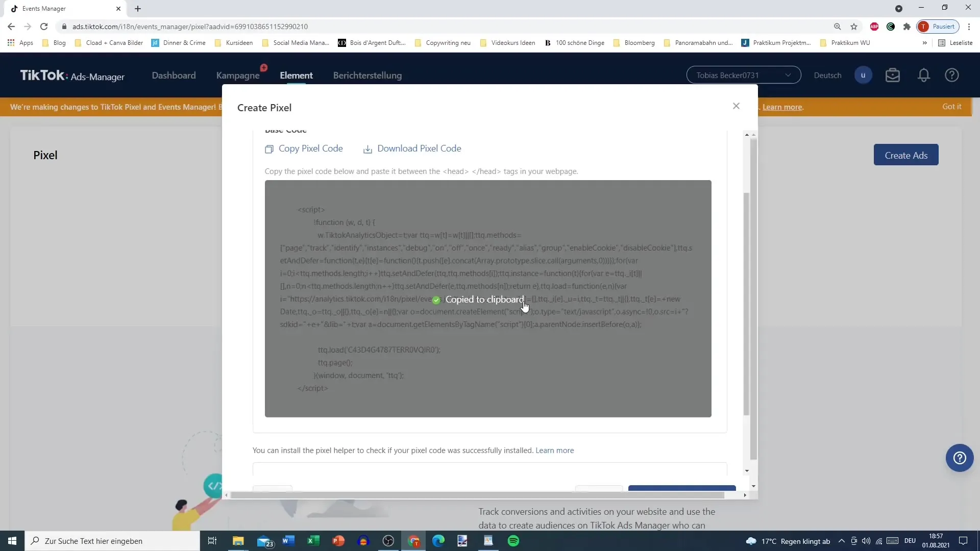The width and height of the screenshot is (980, 551).
Task: Open Excel from taskbar
Action: tap(313, 541)
